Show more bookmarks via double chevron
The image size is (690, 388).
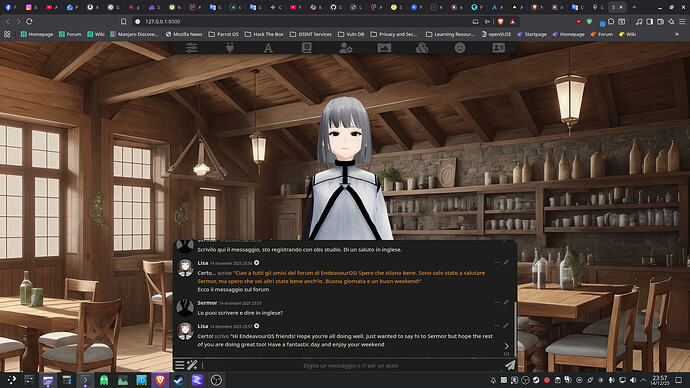677,34
